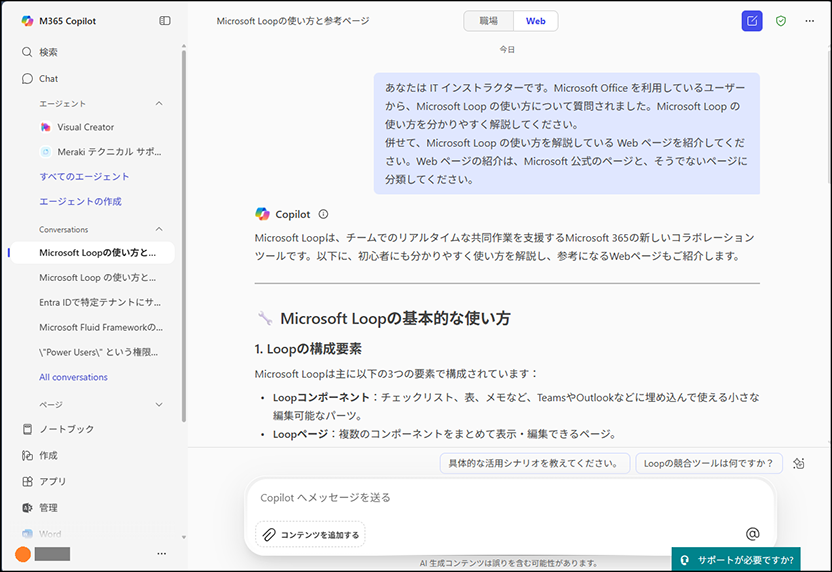Click the ノートブック icon
The image size is (832, 572).
(27, 429)
